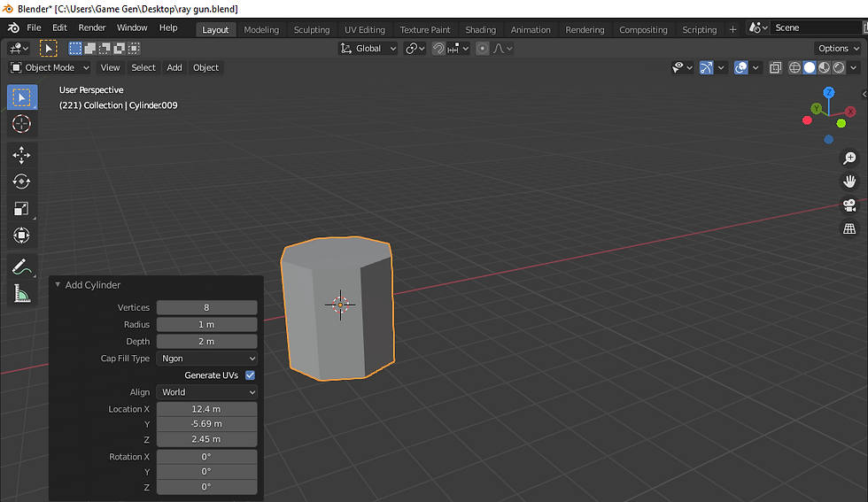Switch to rendered viewport shading
Image resolution: width=868 pixels, height=502 pixels.
[x=840, y=67]
